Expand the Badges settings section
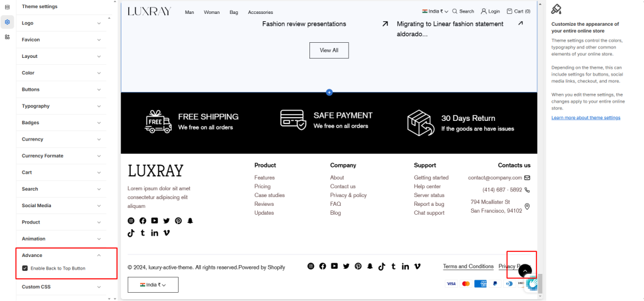This screenshot has width=644, height=301. tap(61, 123)
